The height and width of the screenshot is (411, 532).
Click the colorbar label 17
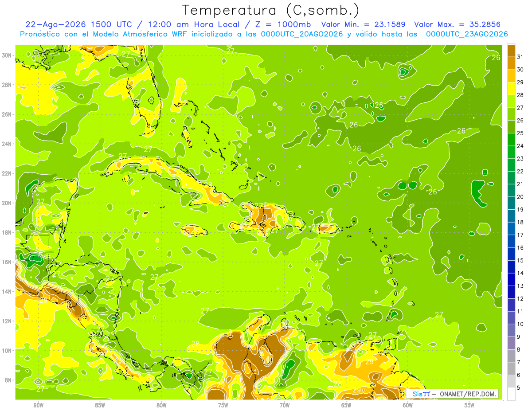pyautogui.click(x=520, y=235)
